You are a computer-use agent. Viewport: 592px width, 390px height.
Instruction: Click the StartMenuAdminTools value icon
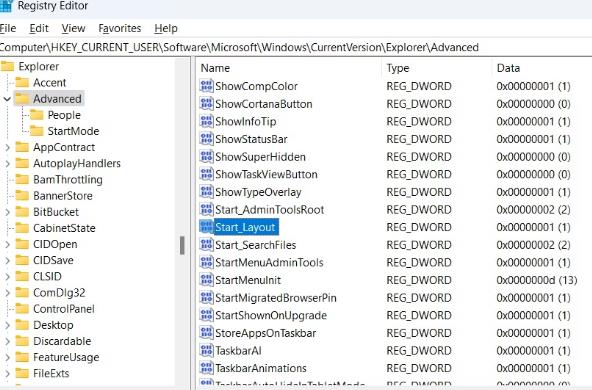point(207,262)
